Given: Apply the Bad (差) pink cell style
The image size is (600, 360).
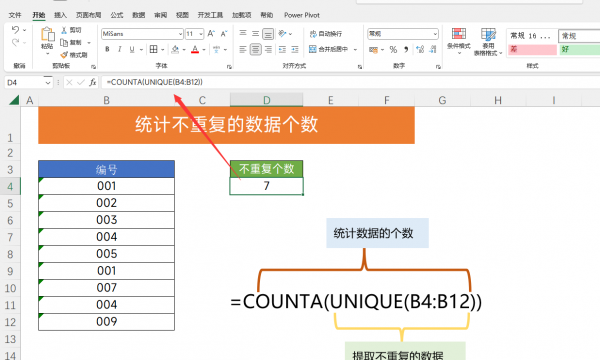Looking at the screenshot, I should [x=532, y=49].
